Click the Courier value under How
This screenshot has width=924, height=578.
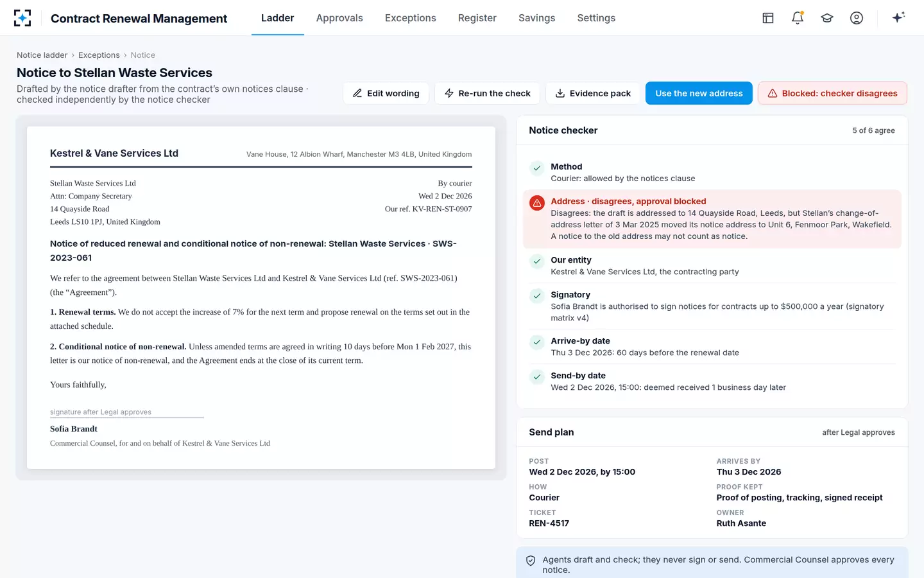click(x=544, y=498)
